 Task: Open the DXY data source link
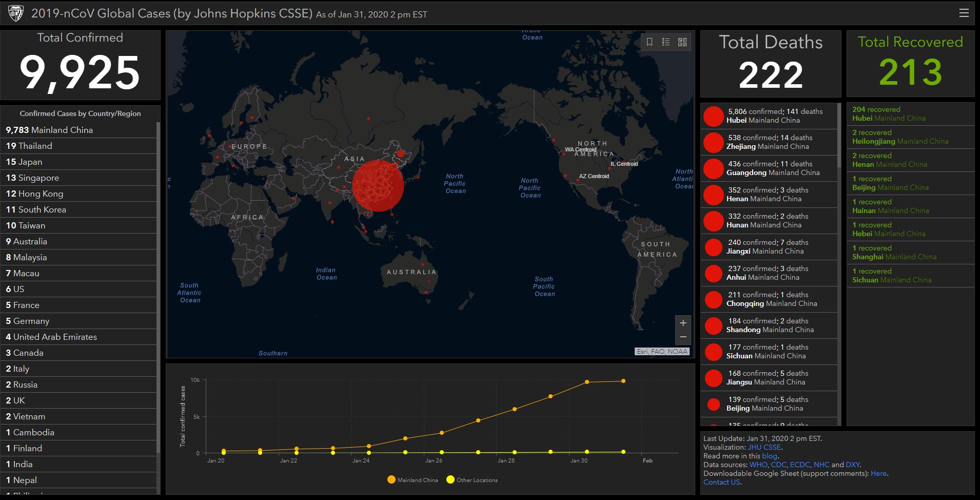point(852,465)
